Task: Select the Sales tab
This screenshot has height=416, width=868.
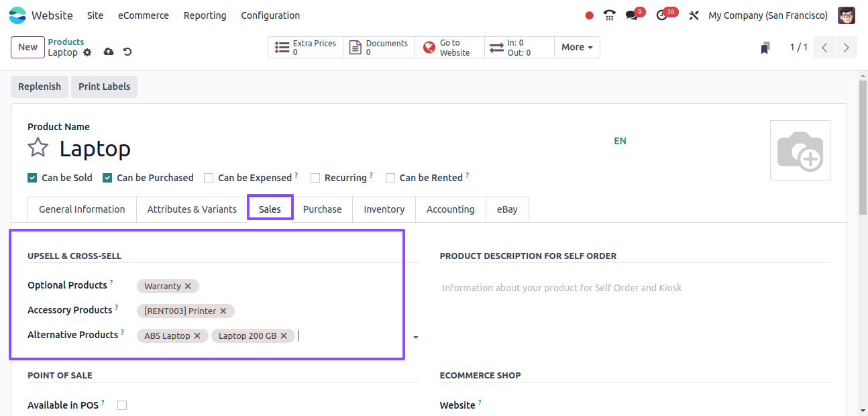Action: pyautogui.click(x=270, y=209)
